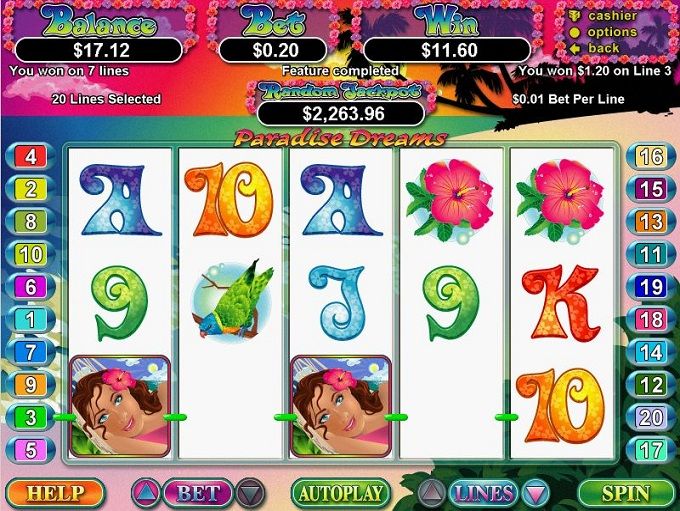Screen dimensions: 680x511
Task: Open the HELP screen
Action: point(56,494)
